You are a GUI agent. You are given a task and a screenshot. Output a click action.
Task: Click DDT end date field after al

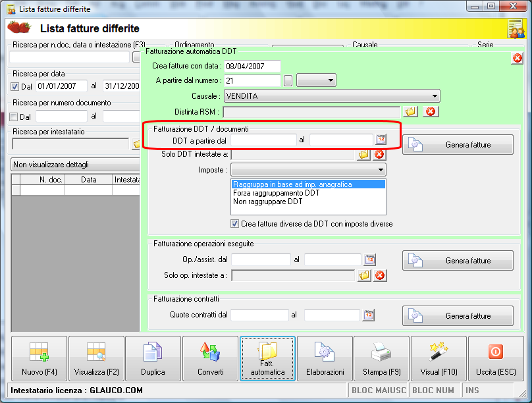(341, 140)
